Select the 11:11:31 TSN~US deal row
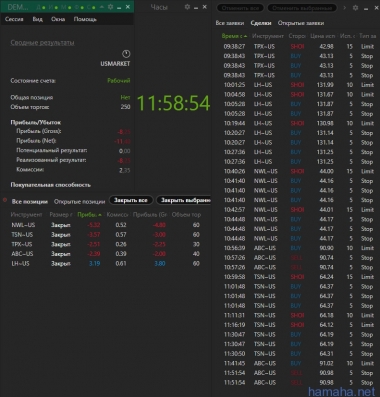Image resolution: width=380 pixels, height=397 pixels. click(297, 315)
